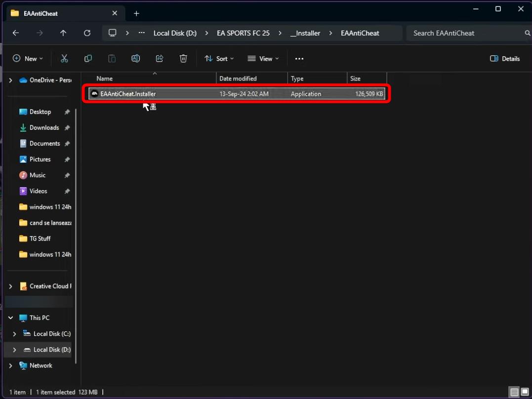Sort by the Type column header

click(x=317, y=79)
